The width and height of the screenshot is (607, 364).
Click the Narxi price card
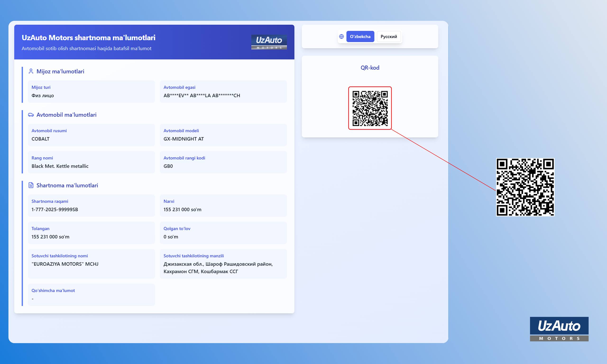223,205
